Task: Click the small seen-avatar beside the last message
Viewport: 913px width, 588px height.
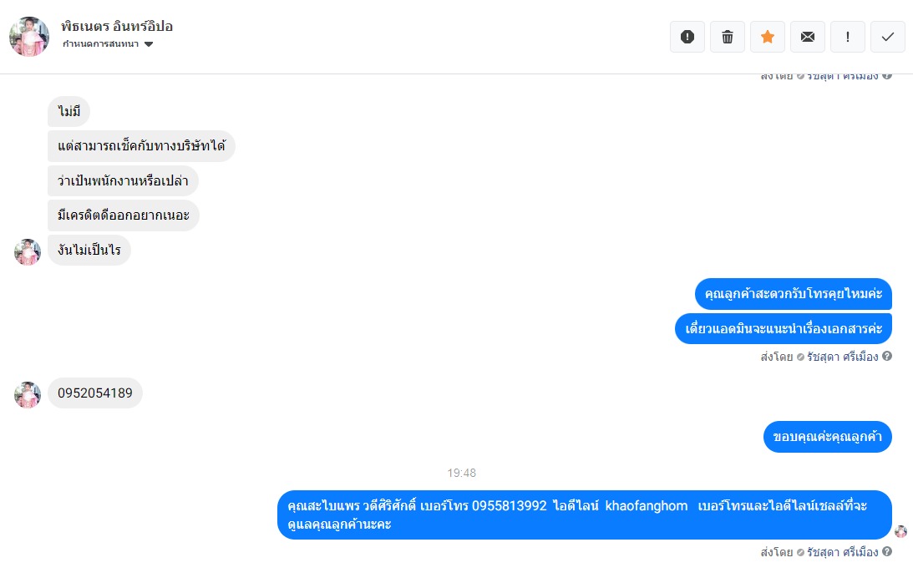Action: click(900, 531)
